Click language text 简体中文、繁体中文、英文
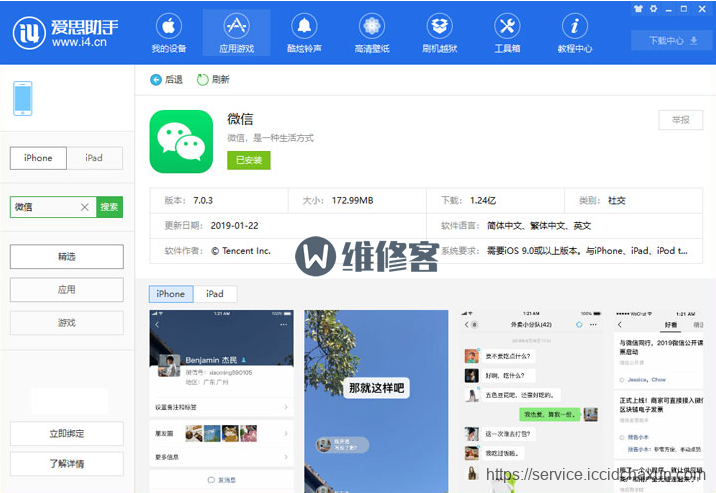 pyautogui.click(x=539, y=226)
